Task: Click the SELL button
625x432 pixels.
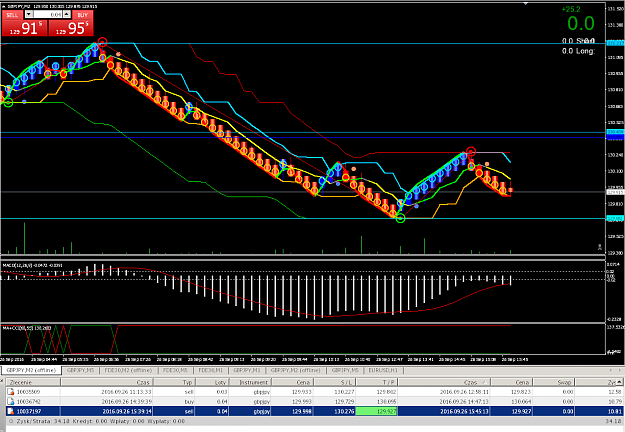Action: point(12,15)
